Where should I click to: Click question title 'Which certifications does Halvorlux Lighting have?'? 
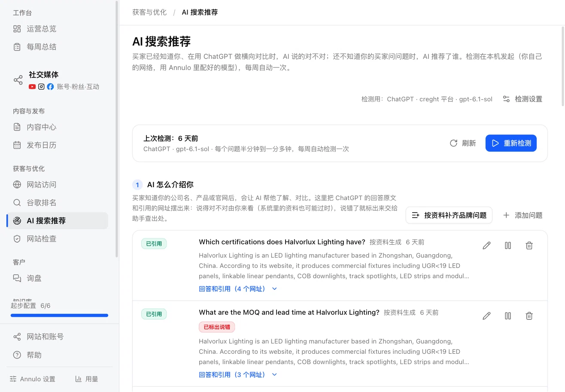282,242
